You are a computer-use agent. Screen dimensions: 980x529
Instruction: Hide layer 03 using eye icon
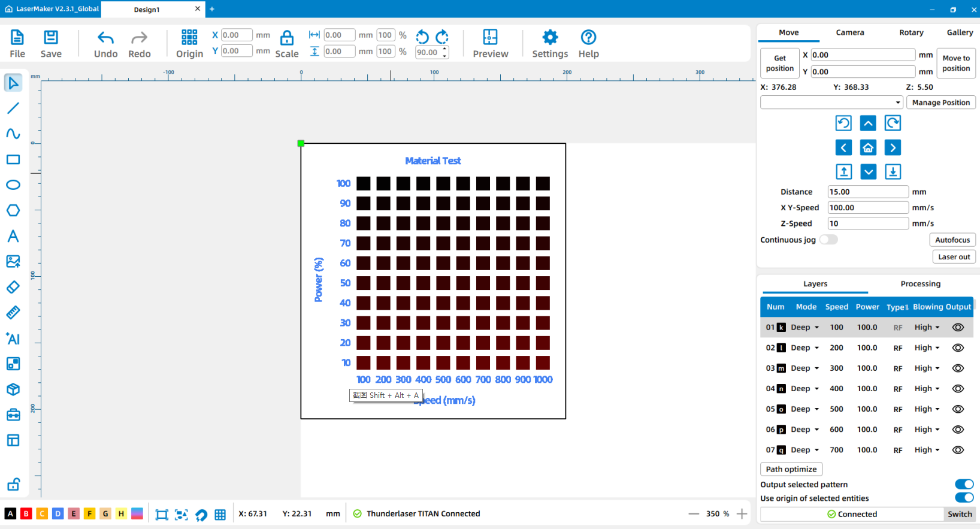pyautogui.click(x=958, y=368)
